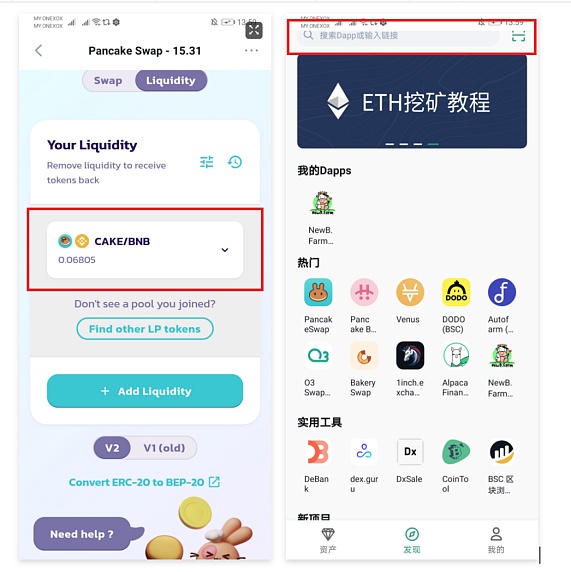Image resolution: width=571 pixels, height=572 pixels.
Task: Open the PancakeSwap dapp icon
Action: pyautogui.click(x=318, y=292)
